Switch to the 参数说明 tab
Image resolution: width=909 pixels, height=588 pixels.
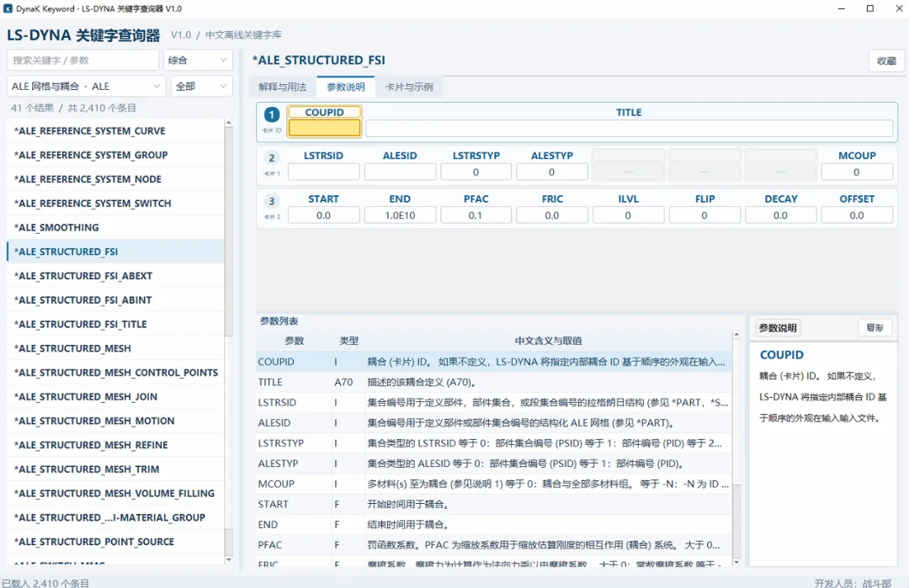click(346, 87)
